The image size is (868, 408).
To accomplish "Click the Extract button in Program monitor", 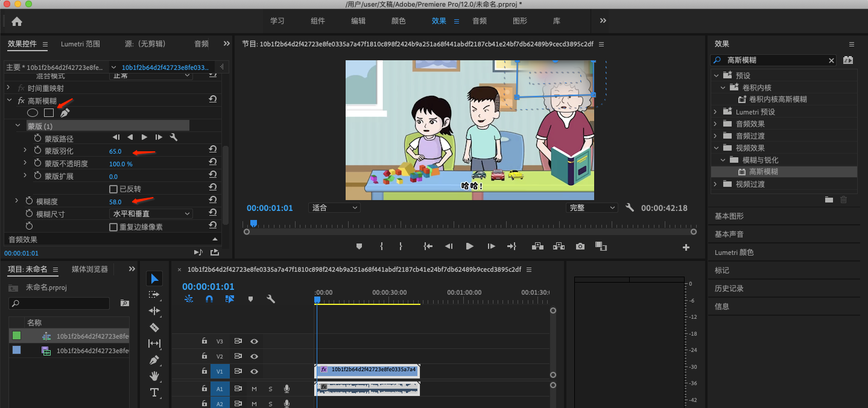I will pos(559,246).
